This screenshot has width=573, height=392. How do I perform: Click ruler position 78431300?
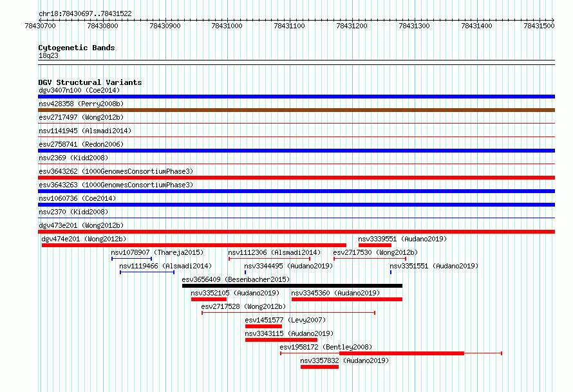(x=414, y=26)
